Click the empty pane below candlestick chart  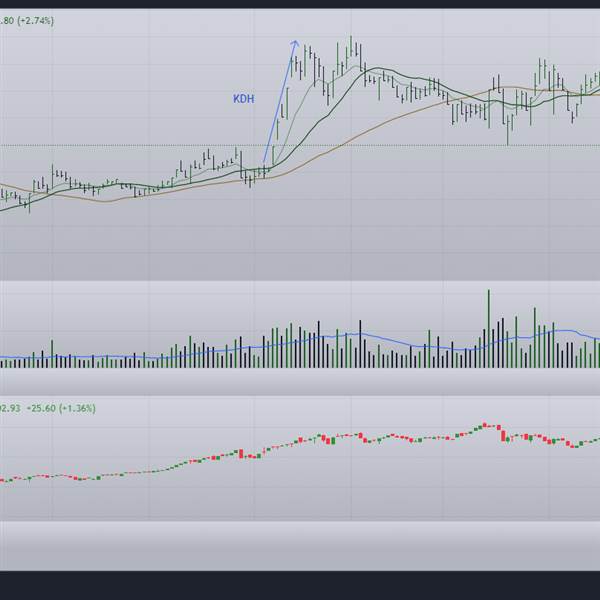[x=300, y=545]
